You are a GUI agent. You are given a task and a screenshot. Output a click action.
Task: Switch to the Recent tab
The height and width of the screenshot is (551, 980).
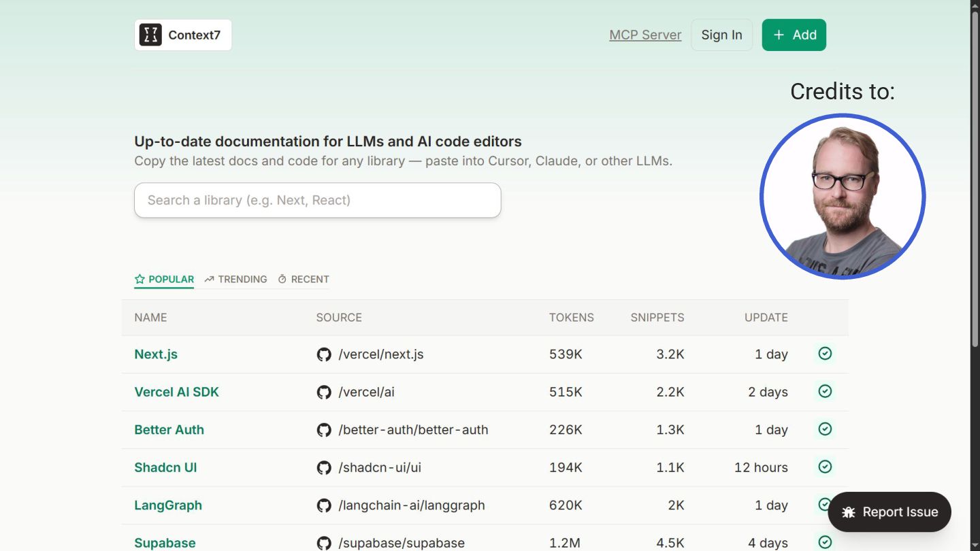pyautogui.click(x=304, y=279)
